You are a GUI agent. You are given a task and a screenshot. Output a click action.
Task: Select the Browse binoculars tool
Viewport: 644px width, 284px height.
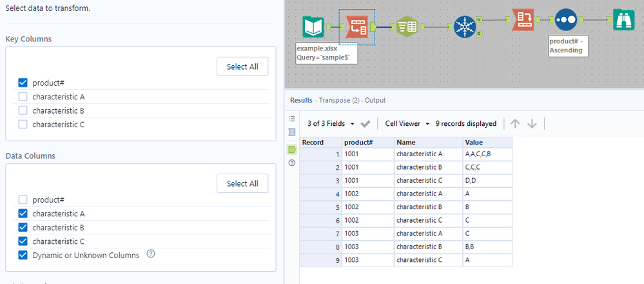624,20
